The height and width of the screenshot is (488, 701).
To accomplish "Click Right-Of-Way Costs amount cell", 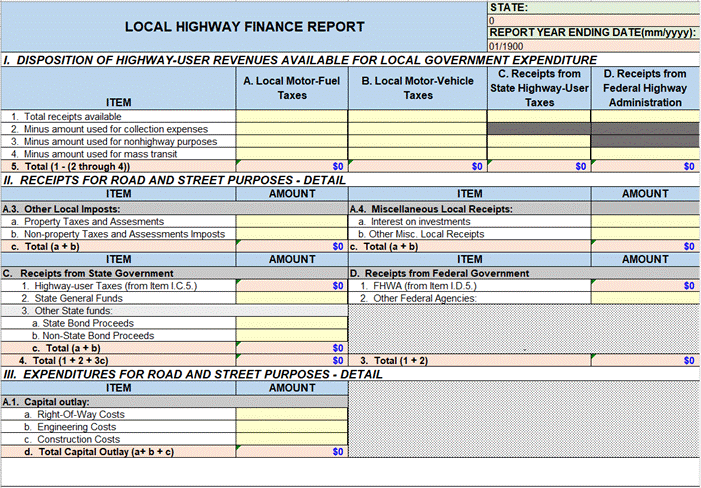I will (291, 414).
